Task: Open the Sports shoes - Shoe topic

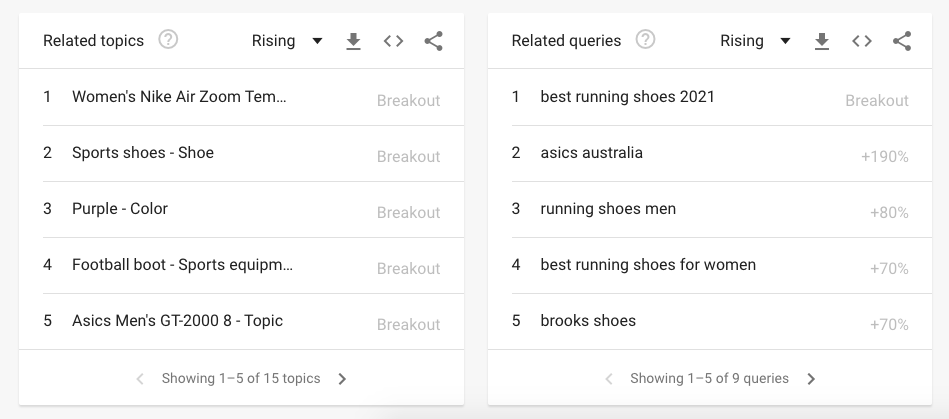Action: click(x=143, y=153)
